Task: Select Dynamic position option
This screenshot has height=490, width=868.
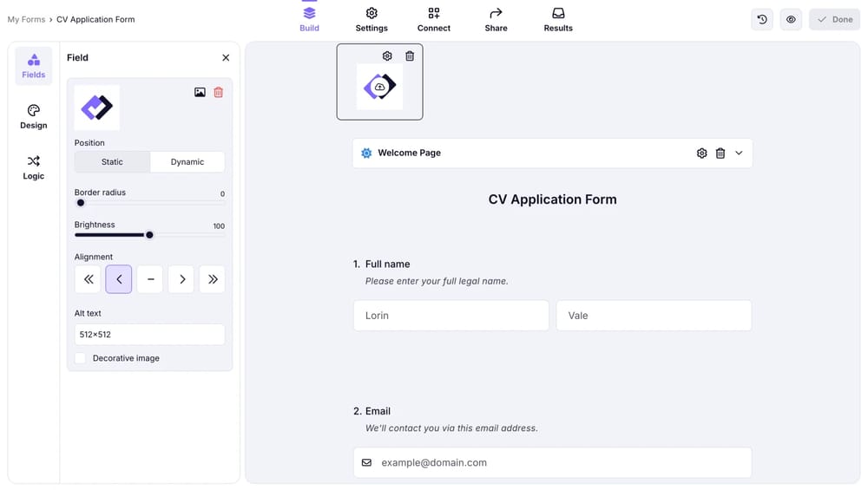Action: [x=187, y=162]
